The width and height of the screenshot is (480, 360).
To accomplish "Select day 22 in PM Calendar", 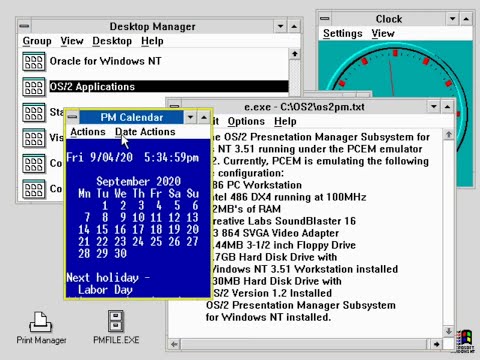I will 102,241.
